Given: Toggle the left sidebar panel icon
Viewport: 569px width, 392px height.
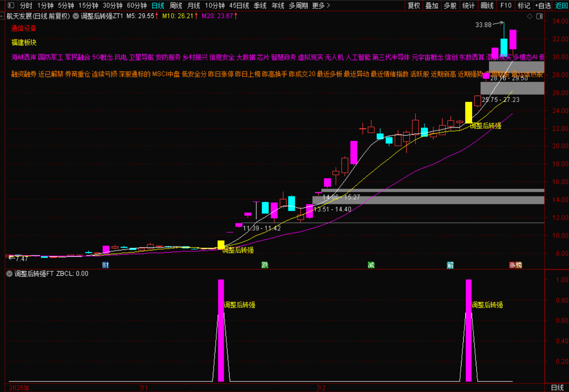Looking at the screenshot, I should tap(11, 5).
